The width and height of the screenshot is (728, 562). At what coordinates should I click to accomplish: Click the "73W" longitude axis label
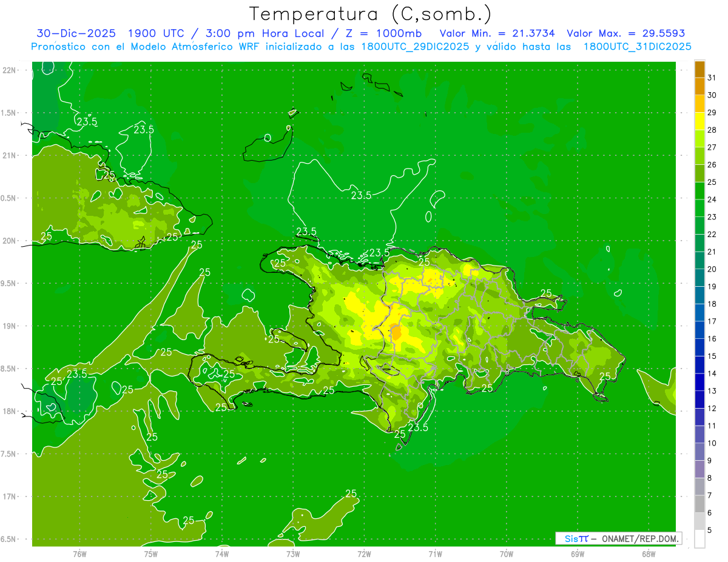tap(293, 554)
